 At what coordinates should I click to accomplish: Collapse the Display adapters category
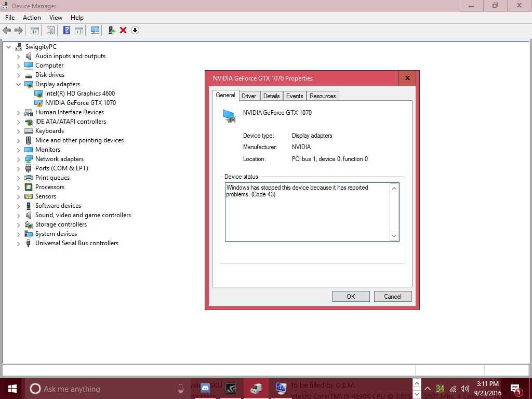click(x=19, y=84)
